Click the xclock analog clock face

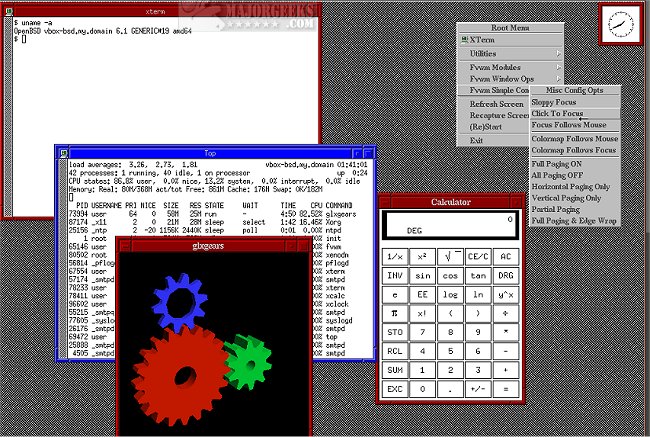[x=622, y=23]
